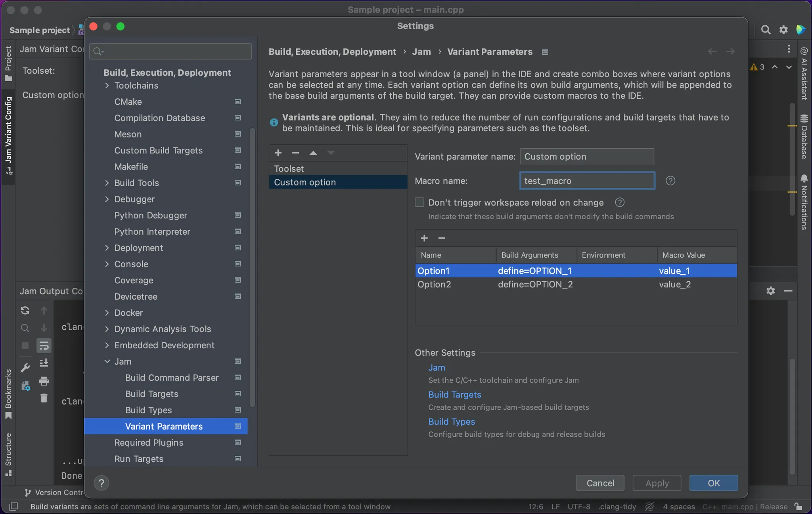Open help for workspace reload checkbox
The height and width of the screenshot is (514, 812).
pos(620,203)
